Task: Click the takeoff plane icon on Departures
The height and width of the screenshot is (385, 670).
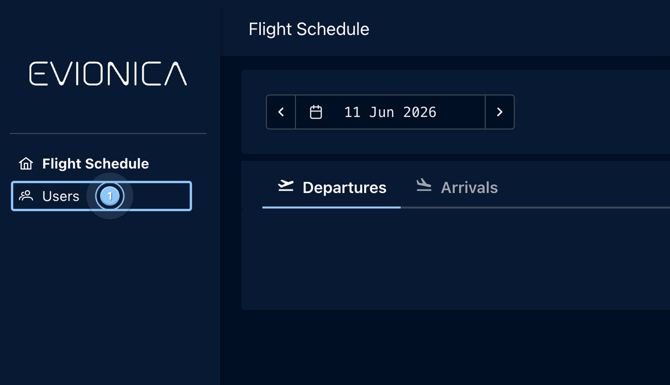Action: 285,186
